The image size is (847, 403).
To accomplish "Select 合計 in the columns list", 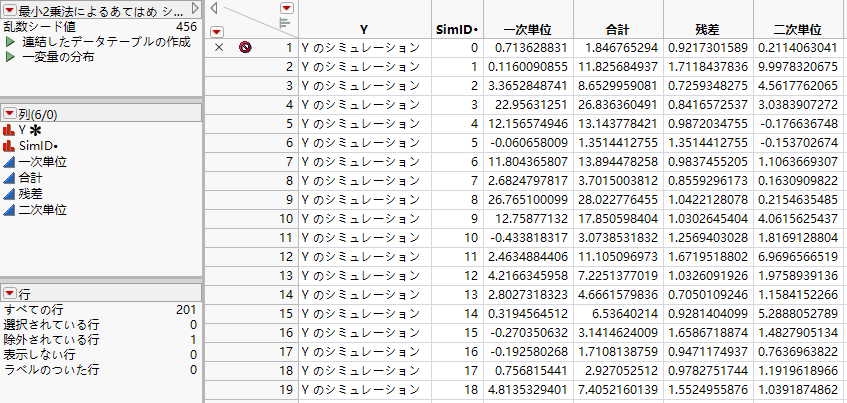I will point(30,177).
